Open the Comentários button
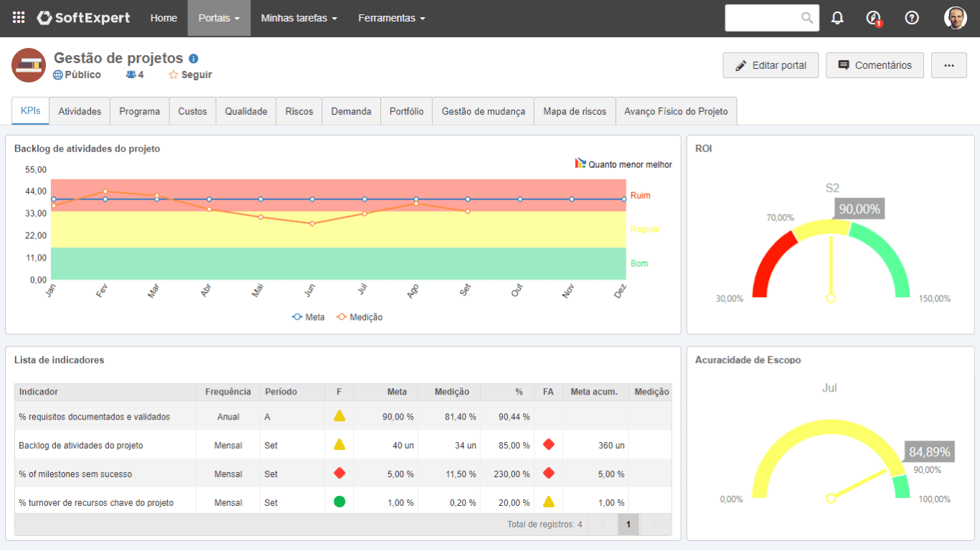The image size is (980, 551). coord(874,65)
